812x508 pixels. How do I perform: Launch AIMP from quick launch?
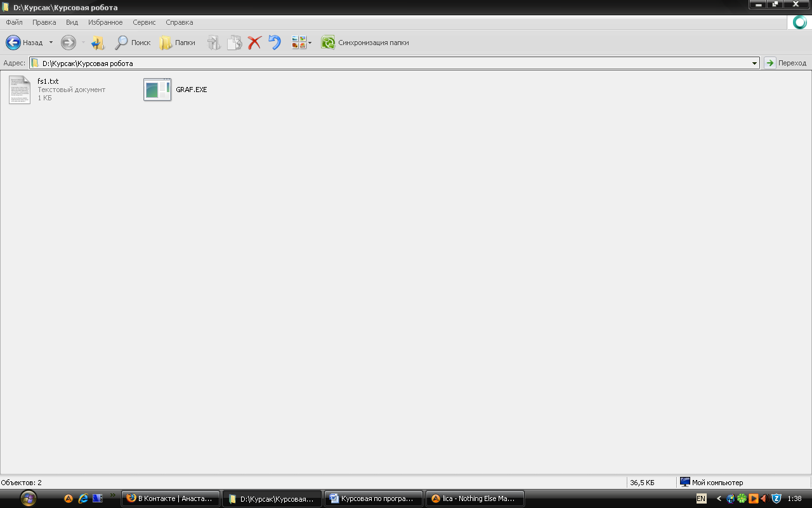tap(69, 498)
